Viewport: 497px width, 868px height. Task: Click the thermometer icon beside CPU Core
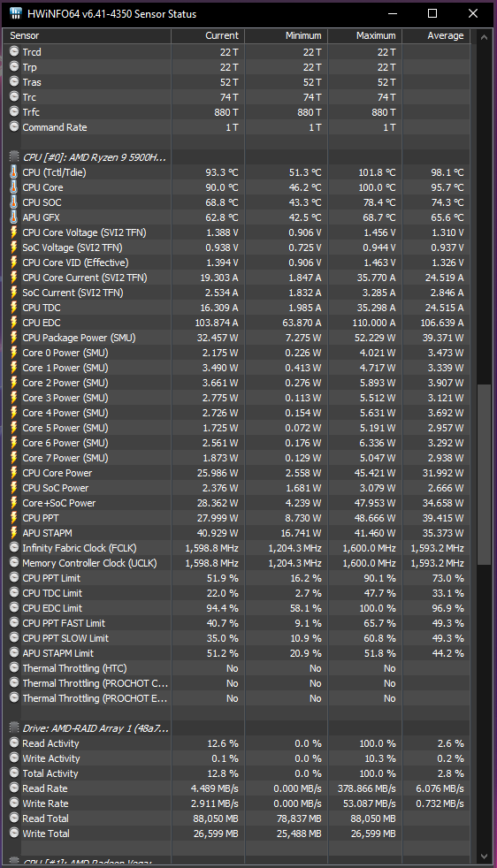coord(14,187)
